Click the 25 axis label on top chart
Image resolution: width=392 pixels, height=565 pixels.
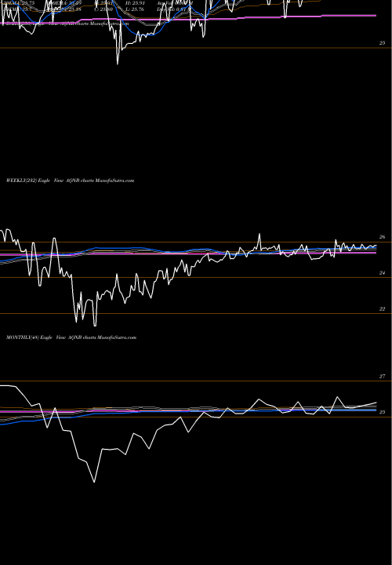pyautogui.click(x=383, y=43)
